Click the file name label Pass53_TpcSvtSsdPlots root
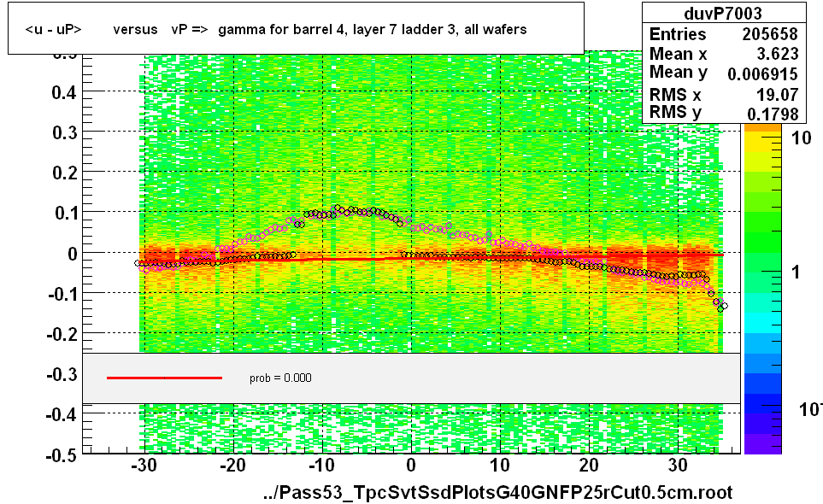This screenshot has width=823, height=504. click(497, 492)
